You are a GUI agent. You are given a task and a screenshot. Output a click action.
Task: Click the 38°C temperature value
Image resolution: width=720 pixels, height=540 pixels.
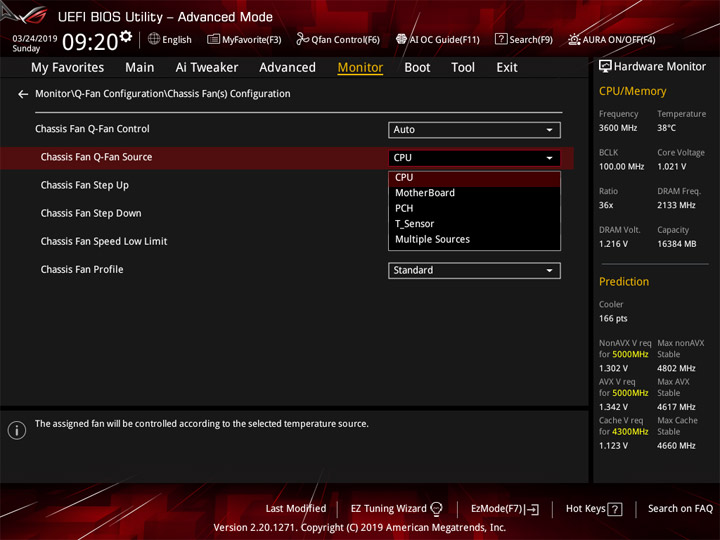coord(666,128)
